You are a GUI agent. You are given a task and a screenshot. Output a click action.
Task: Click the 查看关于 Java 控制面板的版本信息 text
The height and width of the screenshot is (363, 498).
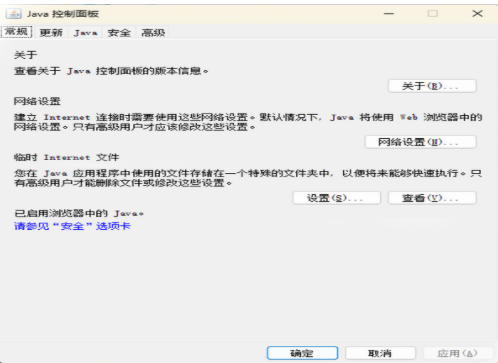111,71
